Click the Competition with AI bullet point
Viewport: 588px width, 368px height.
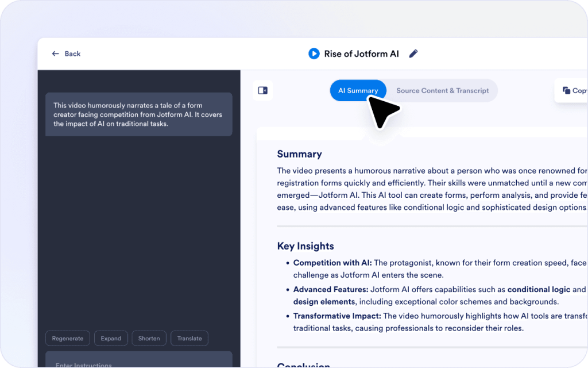tap(332, 263)
